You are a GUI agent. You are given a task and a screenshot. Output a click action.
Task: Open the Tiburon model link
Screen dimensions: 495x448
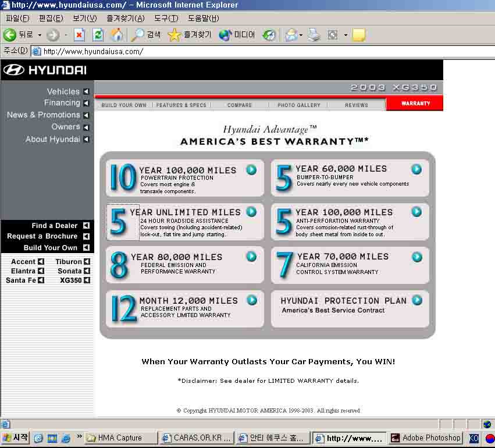coord(73,262)
